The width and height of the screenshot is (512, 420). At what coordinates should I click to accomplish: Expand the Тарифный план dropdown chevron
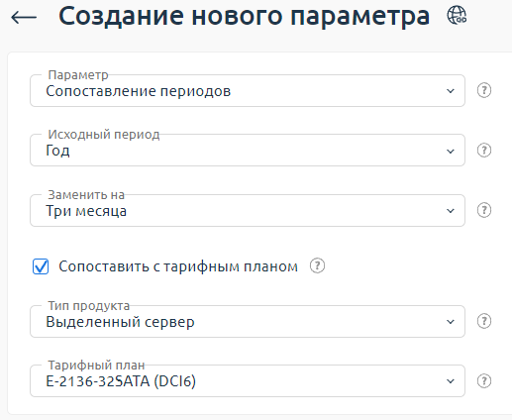point(451,381)
